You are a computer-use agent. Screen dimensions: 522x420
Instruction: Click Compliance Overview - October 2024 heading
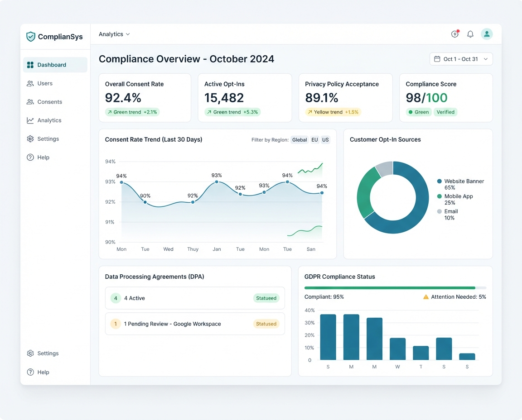tap(186, 59)
